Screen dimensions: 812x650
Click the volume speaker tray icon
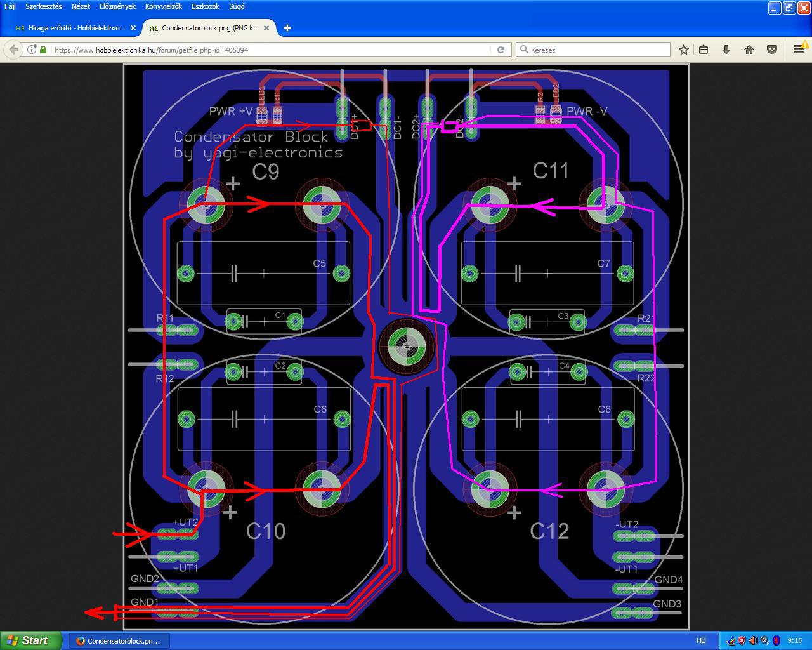[x=753, y=640]
